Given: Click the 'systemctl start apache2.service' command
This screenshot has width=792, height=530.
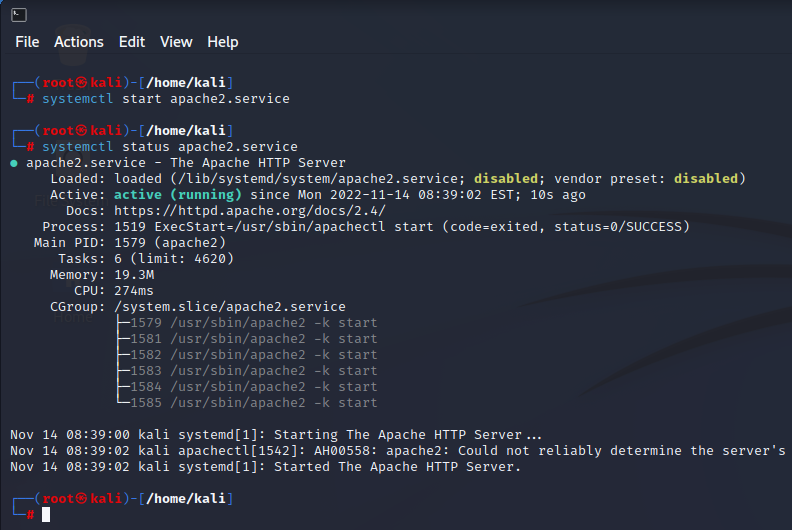Looking at the screenshot, I should click(166, 99).
